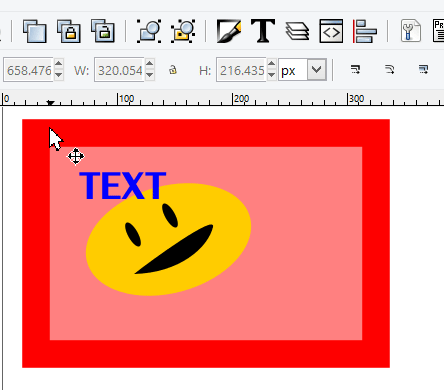Decrease the height value with stepper
The image size is (444, 390).
(272, 75)
